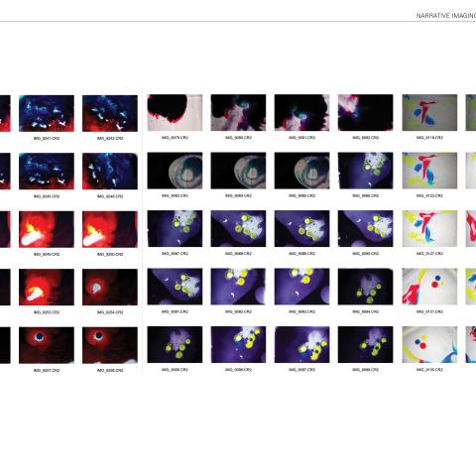
Task: Choose the IMG_8254.CR2 thumbnail with pale blue dot
Action: coord(110,288)
